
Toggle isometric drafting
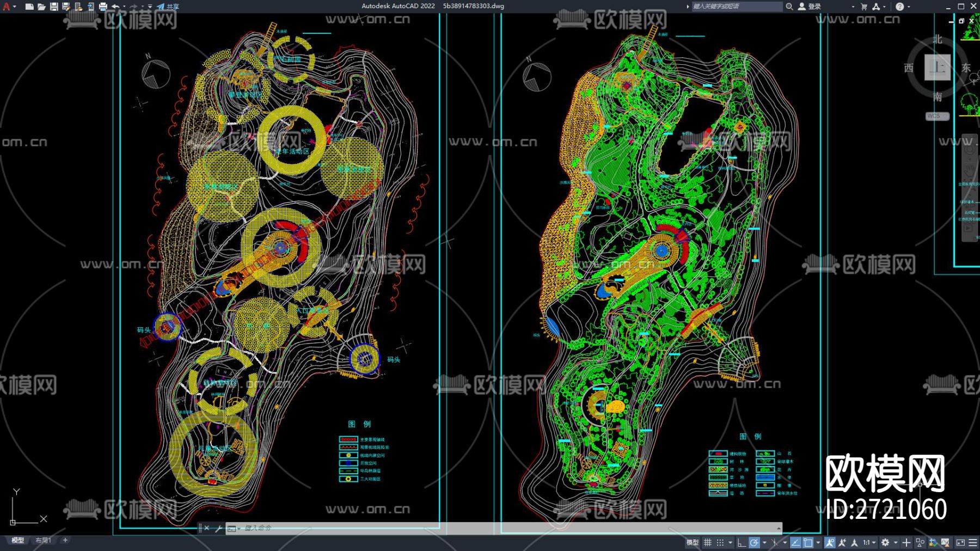click(x=775, y=543)
